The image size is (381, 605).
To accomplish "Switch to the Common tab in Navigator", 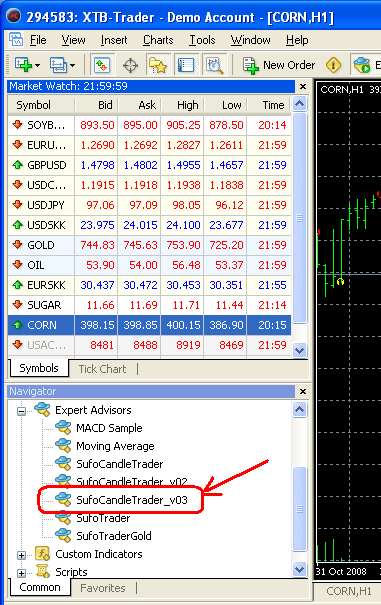I will point(40,587).
